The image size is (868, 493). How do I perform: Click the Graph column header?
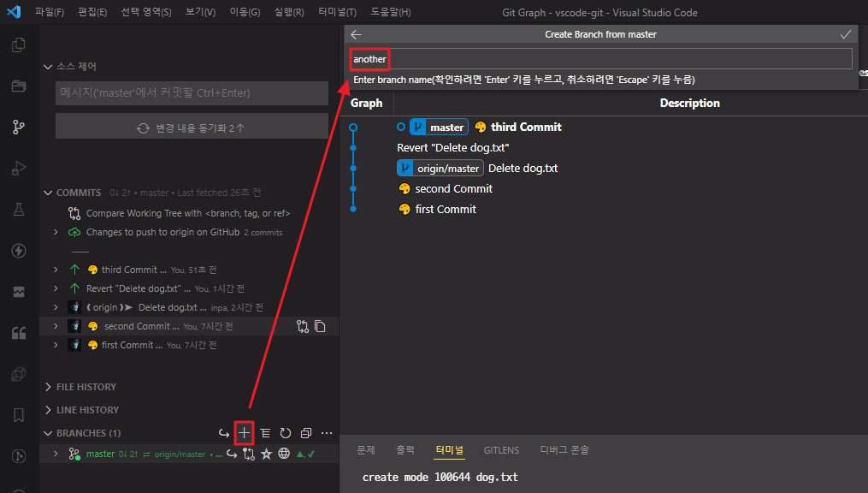tap(367, 103)
